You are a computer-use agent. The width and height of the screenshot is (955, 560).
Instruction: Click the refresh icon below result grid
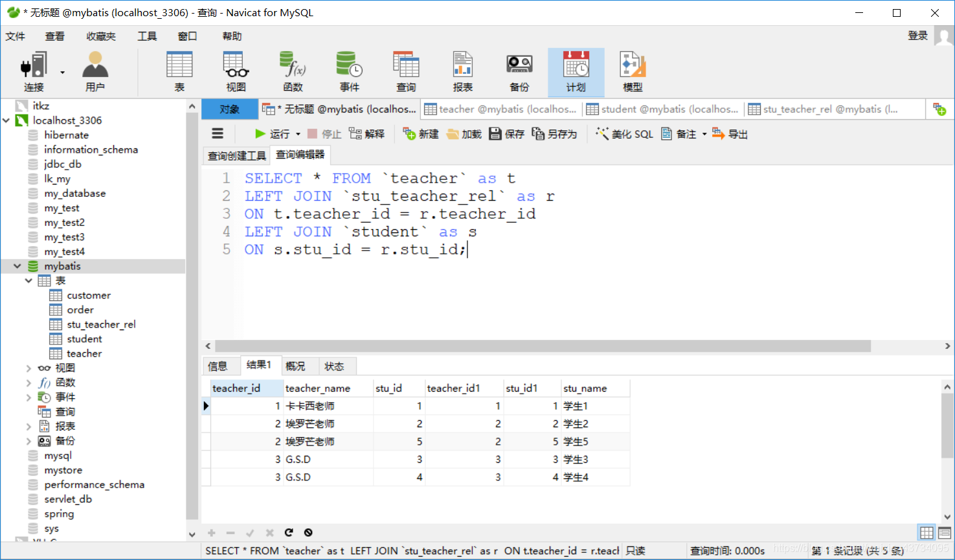[x=289, y=532]
